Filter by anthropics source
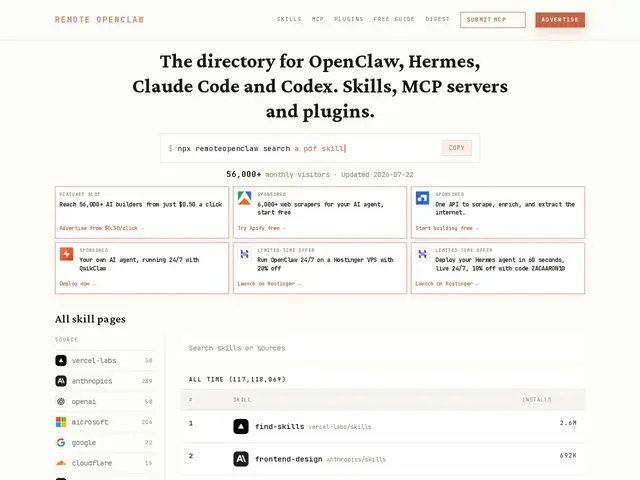640x480 pixels. click(x=104, y=381)
